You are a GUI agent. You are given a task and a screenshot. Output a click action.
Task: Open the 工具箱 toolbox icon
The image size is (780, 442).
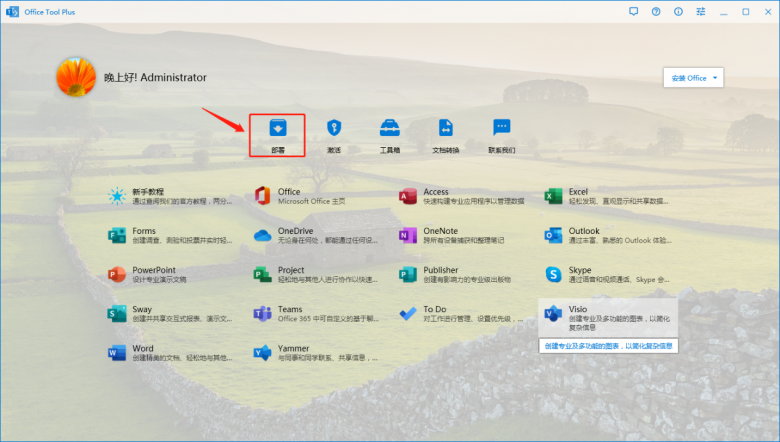pyautogui.click(x=390, y=128)
